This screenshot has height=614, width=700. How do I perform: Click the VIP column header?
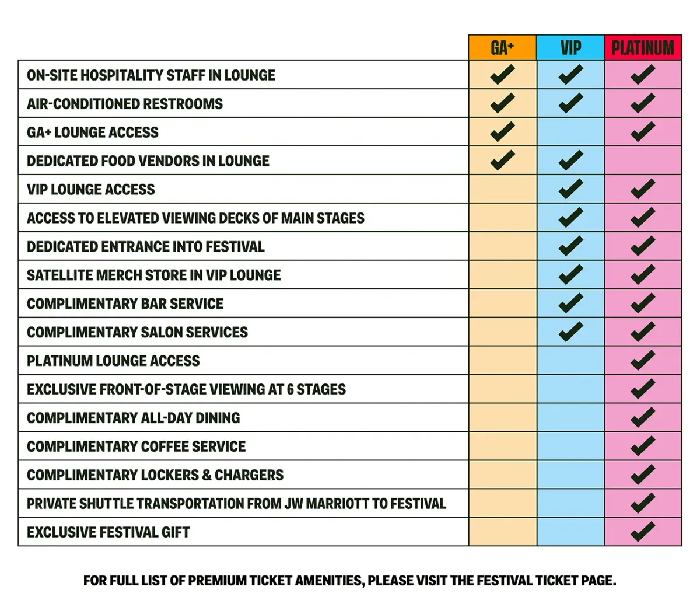[x=570, y=47]
